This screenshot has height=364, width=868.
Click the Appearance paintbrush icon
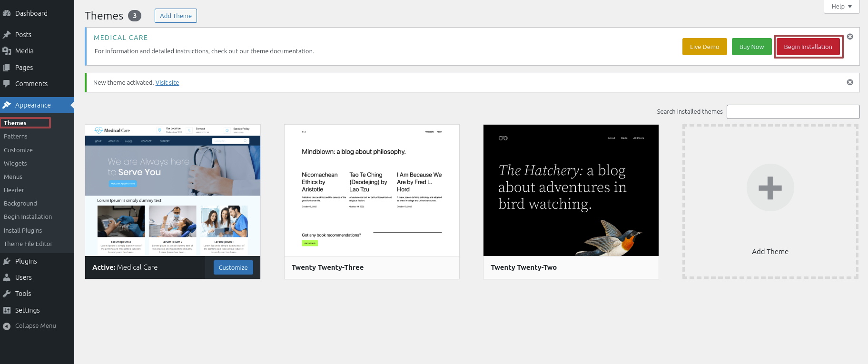click(x=7, y=105)
